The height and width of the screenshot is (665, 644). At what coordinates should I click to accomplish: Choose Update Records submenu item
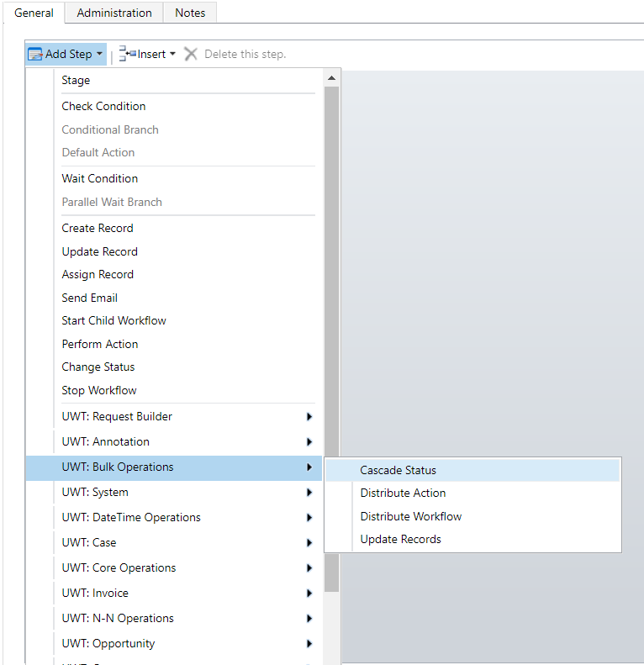point(400,540)
